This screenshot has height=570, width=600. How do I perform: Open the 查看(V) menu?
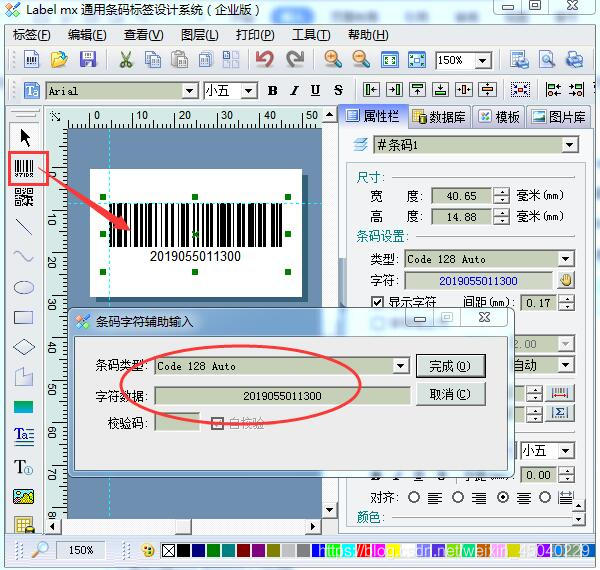point(143,35)
